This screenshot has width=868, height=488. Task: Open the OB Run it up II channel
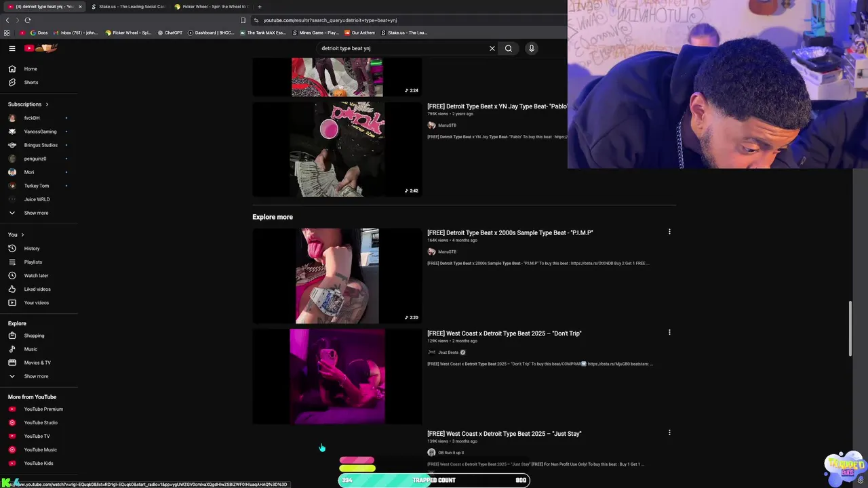[x=451, y=453]
